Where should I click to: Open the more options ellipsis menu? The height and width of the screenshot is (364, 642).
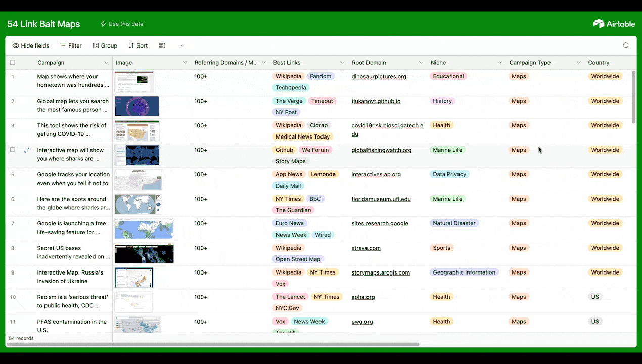point(182,45)
